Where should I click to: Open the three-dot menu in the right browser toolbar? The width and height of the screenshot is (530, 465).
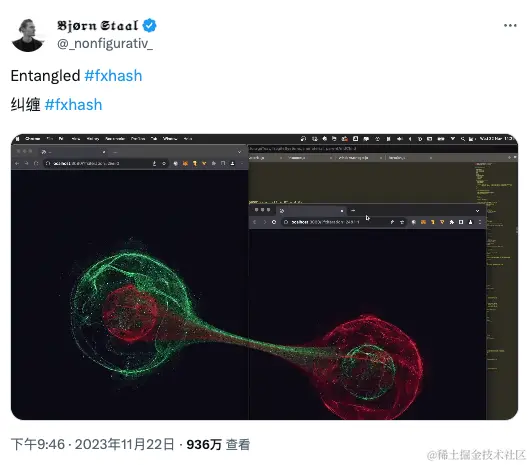[480, 222]
